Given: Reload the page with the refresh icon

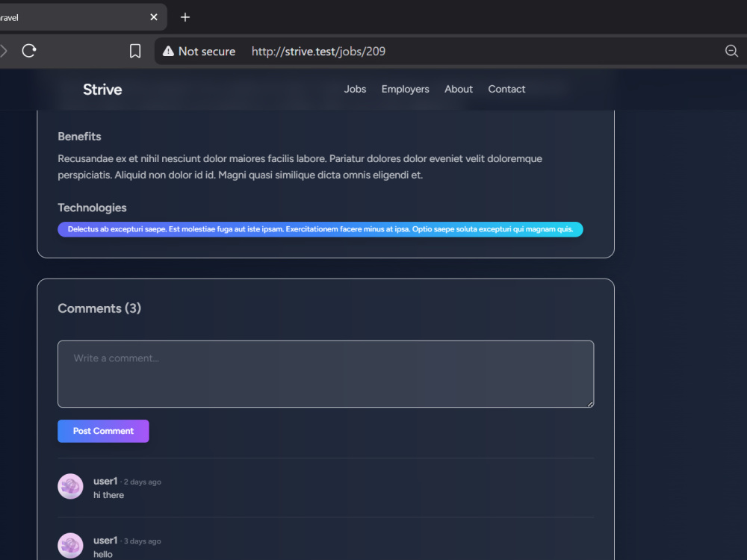Looking at the screenshot, I should point(29,51).
